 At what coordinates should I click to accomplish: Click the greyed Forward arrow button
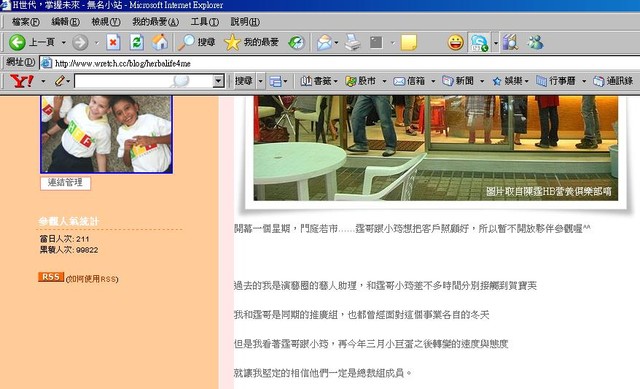80,42
